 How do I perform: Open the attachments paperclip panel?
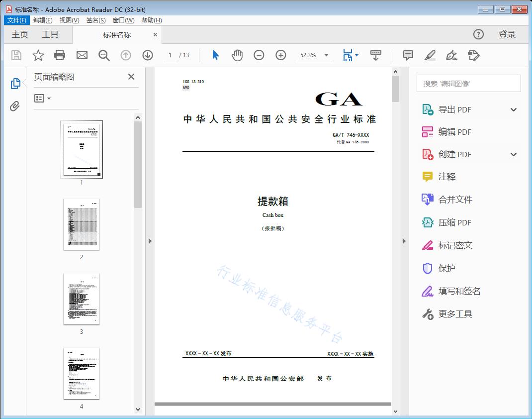click(x=15, y=105)
